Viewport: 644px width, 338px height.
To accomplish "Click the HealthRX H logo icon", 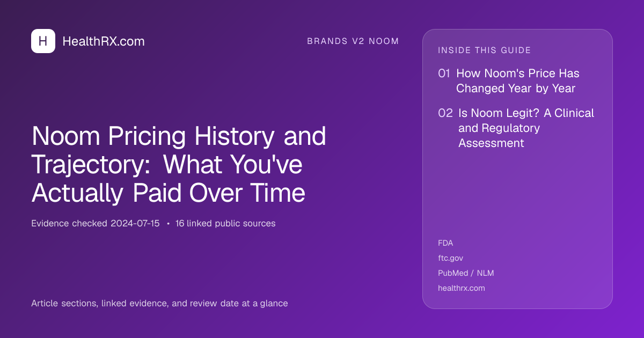I will click(43, 41).
